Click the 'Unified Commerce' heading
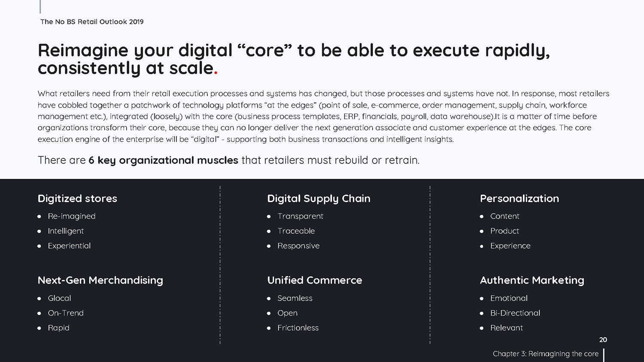This screenshot has height=362, width=644. coord(315,280)
